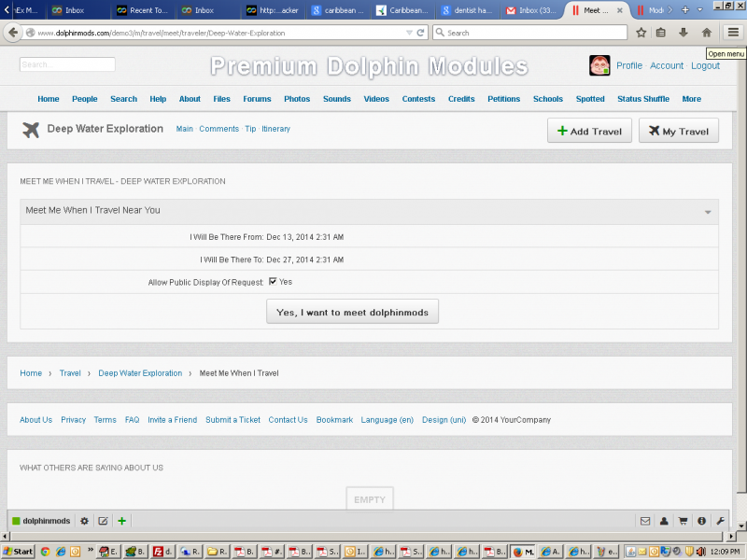This screenshot has width=747, height=560.
Task: Launch Chrome from the quick launch bar
Action: pyautogui.click(x=45, y=552)
